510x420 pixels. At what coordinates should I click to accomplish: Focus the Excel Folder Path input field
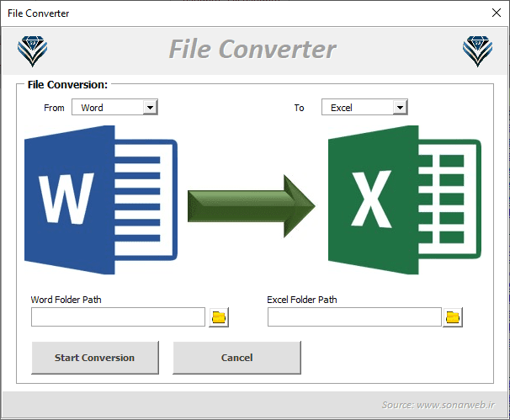point(354,316)
